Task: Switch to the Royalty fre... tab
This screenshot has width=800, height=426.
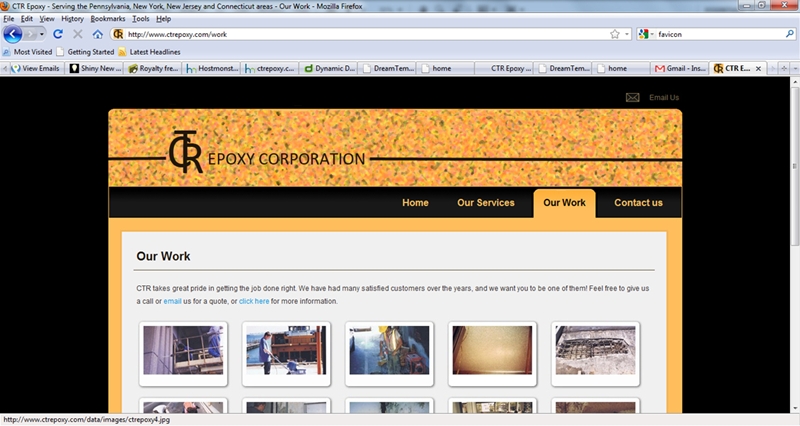Action: coord(153,68)
